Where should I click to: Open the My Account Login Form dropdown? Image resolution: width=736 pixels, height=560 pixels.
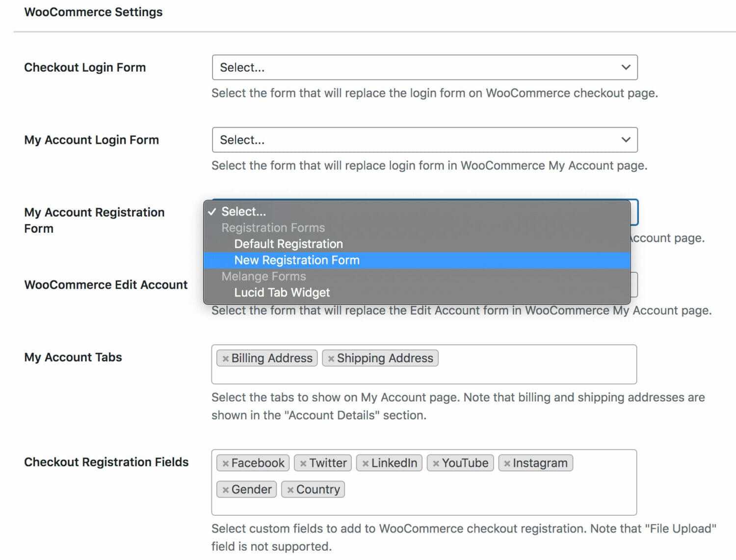coord(424,140)
